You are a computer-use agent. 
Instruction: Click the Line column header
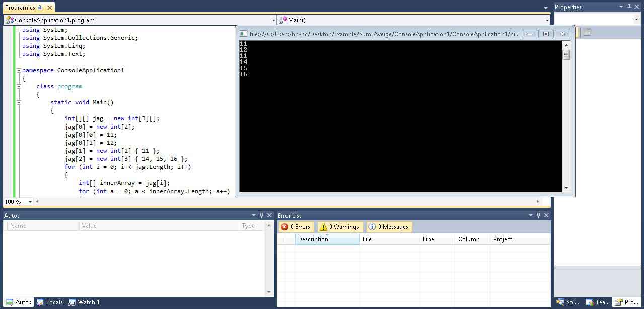(437, 239)
